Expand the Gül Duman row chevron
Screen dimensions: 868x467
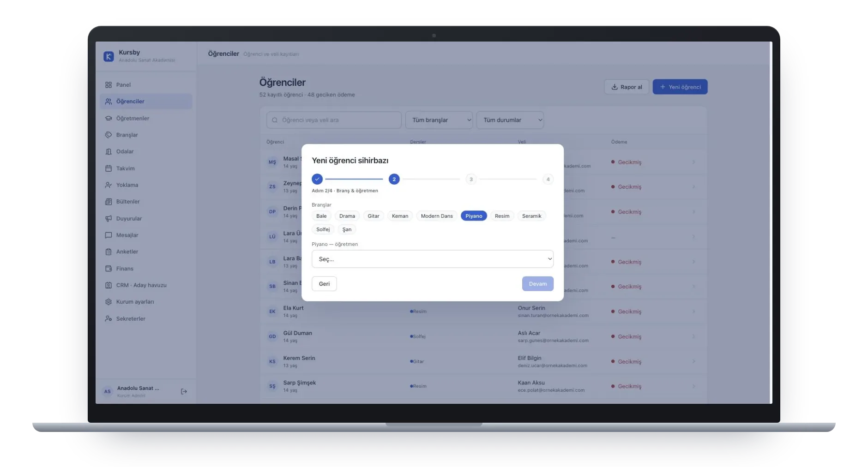pyautogui.click(x=693, y=337)
